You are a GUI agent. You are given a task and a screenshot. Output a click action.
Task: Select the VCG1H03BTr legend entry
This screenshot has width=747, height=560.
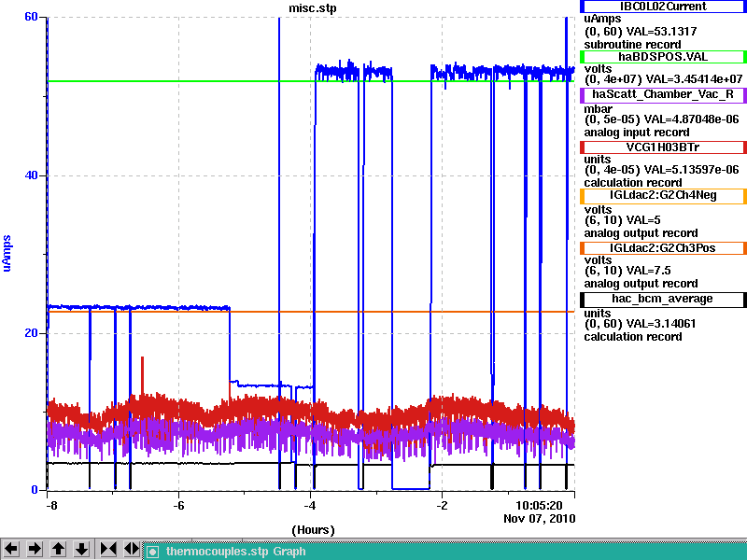tap(663, 147)
